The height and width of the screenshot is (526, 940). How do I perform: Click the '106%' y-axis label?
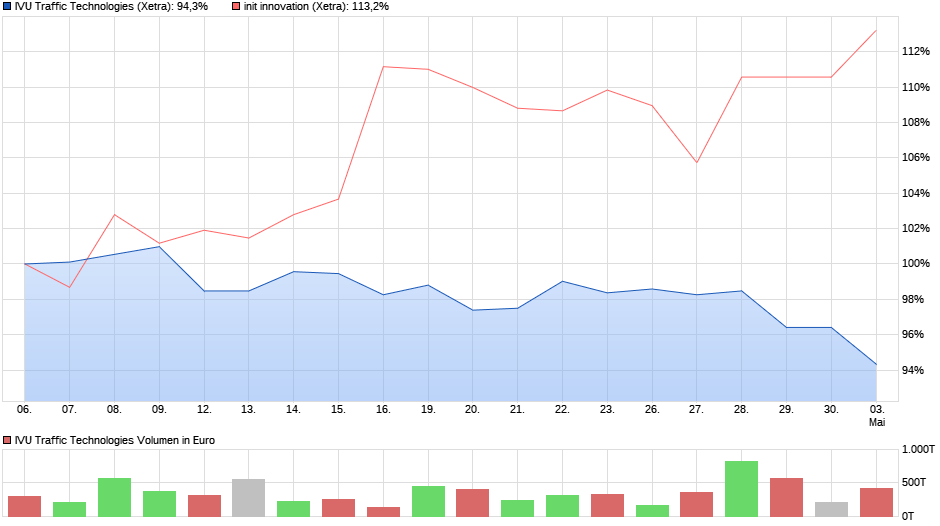point(916,157)
